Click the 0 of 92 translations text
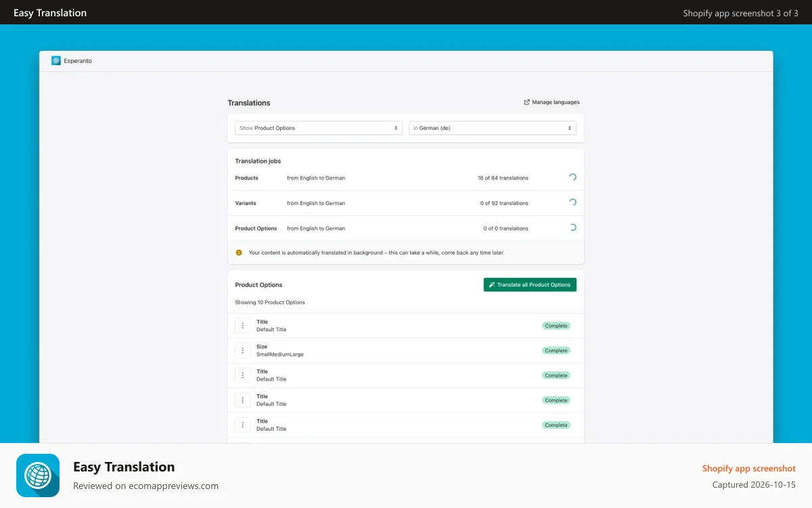 tap(504, 203)
